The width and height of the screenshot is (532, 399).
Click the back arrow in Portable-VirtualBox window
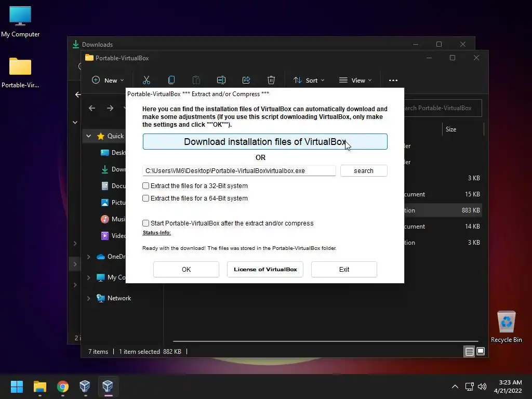92,108
